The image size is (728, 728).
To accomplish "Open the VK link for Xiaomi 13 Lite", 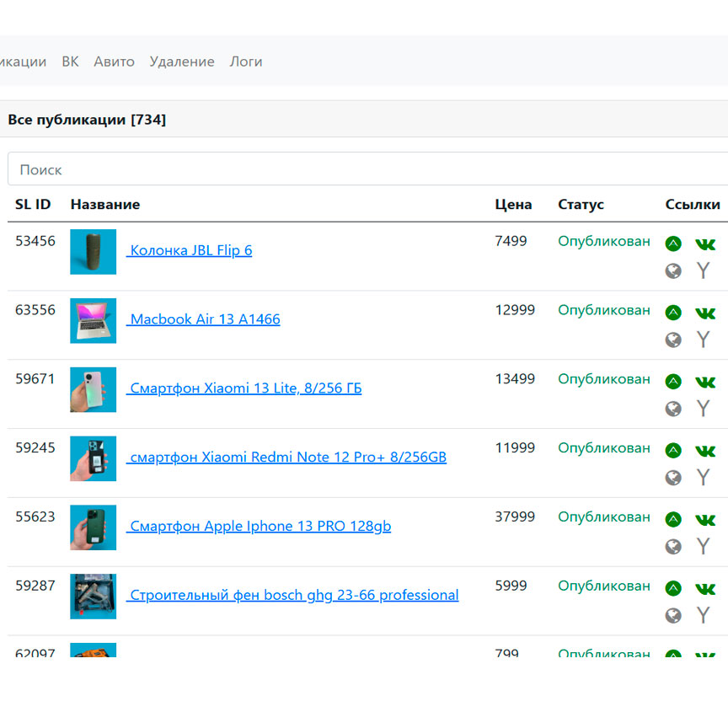I will pyautogui.click(x=705, y=382).
